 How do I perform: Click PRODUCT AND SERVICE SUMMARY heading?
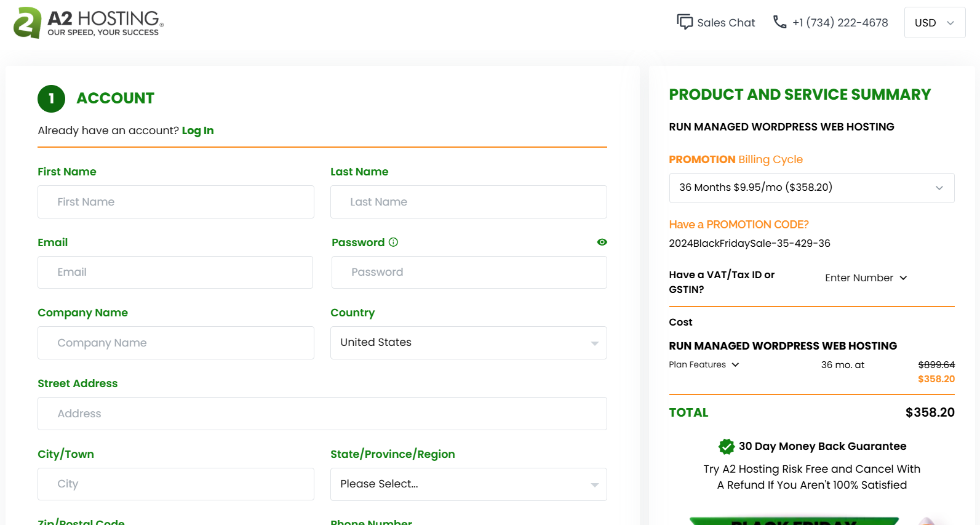pos(800,95)
